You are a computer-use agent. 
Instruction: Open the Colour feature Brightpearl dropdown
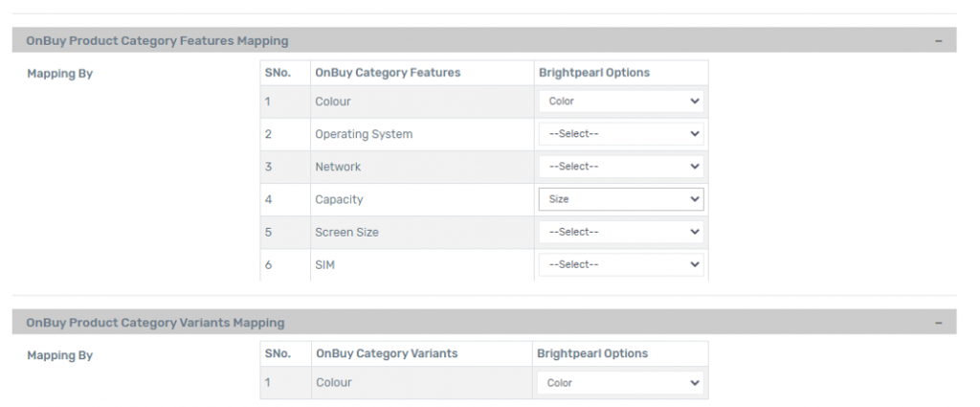click(x=620, y=102)
